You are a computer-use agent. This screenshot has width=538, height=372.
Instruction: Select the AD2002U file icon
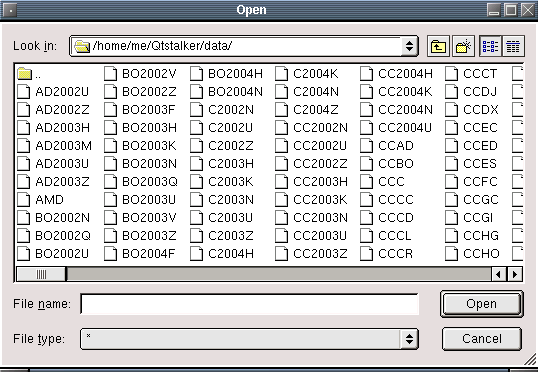pyautogui.click(x=24, y=92)
